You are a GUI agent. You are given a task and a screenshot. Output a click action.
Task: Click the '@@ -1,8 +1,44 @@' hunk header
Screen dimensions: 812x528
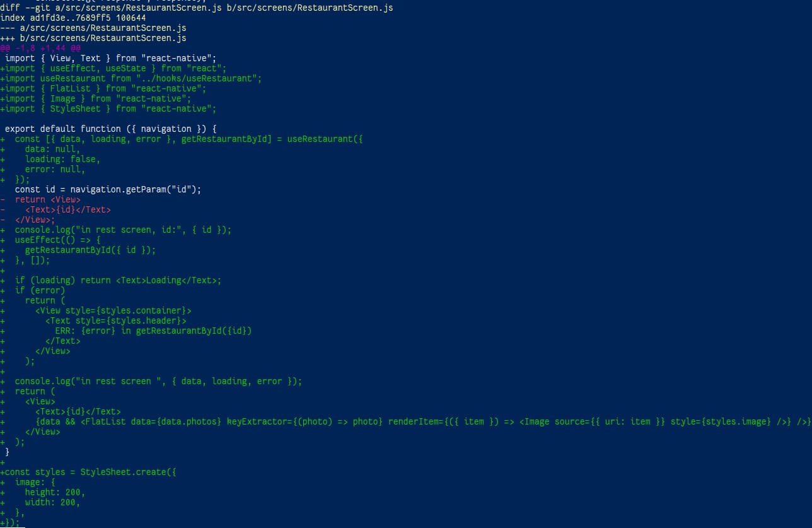[x=40, y=48]
